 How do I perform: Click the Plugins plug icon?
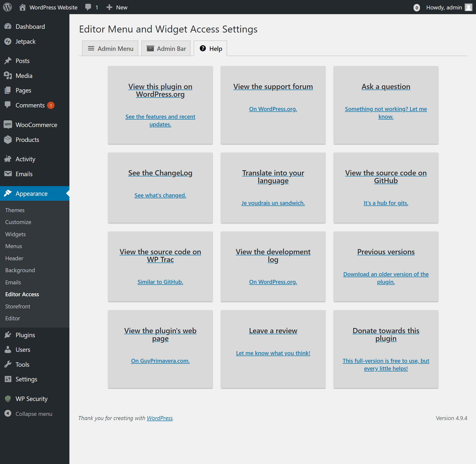click(x=8, y=335)
